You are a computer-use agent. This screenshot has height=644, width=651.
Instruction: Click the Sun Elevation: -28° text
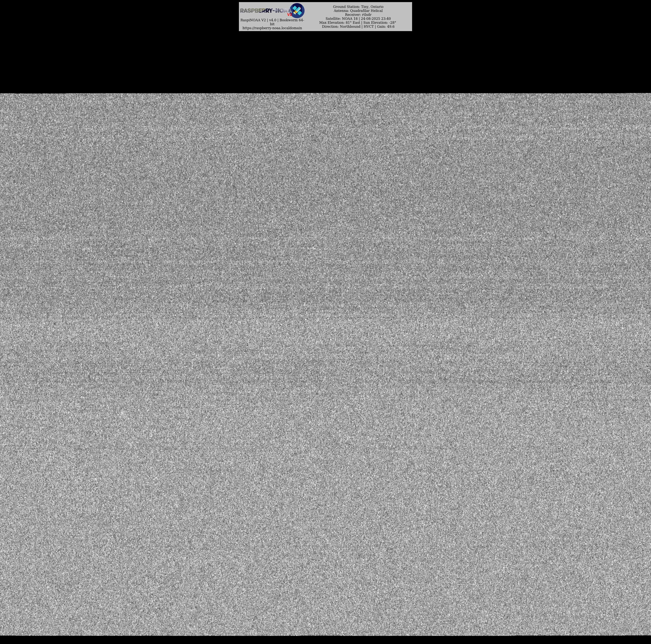point(379,23)
